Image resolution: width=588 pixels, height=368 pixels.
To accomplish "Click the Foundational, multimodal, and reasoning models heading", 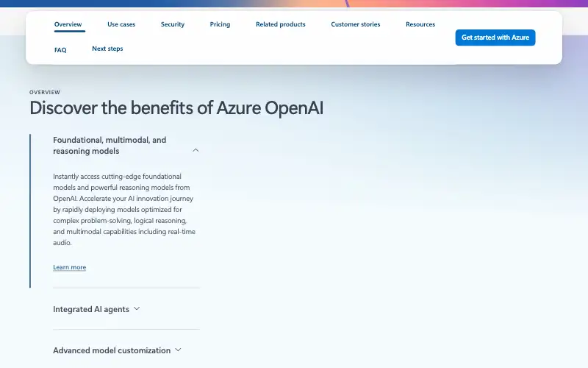I will click(x=110, y=145).
